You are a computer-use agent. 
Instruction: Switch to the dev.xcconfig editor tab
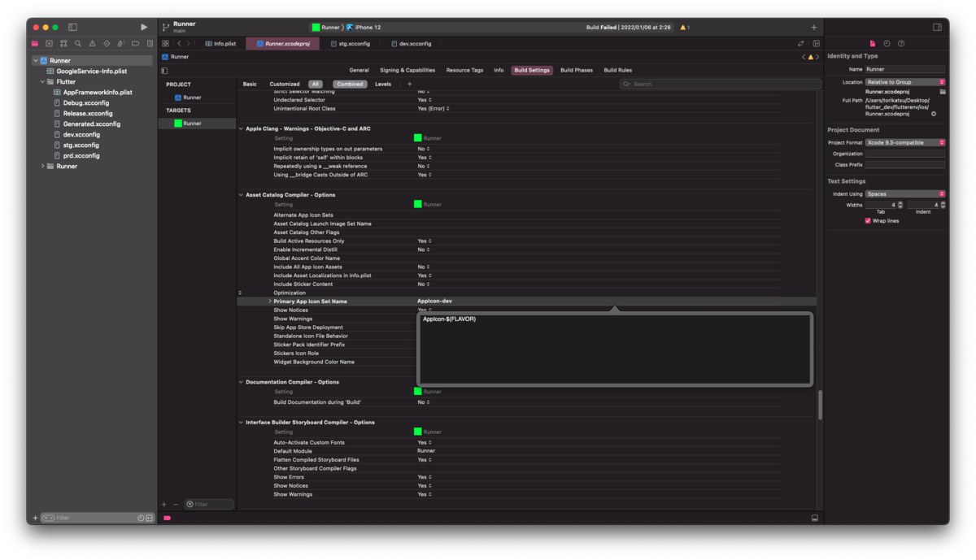412,43
